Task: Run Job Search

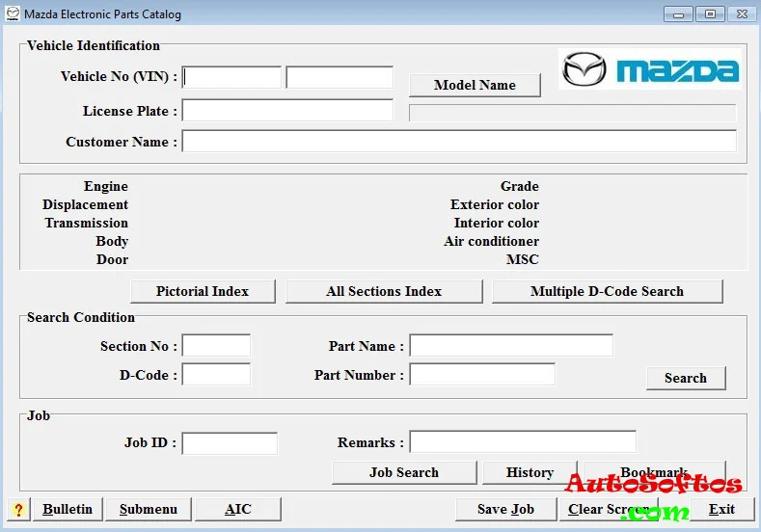Action: click(x=404, y=472)
